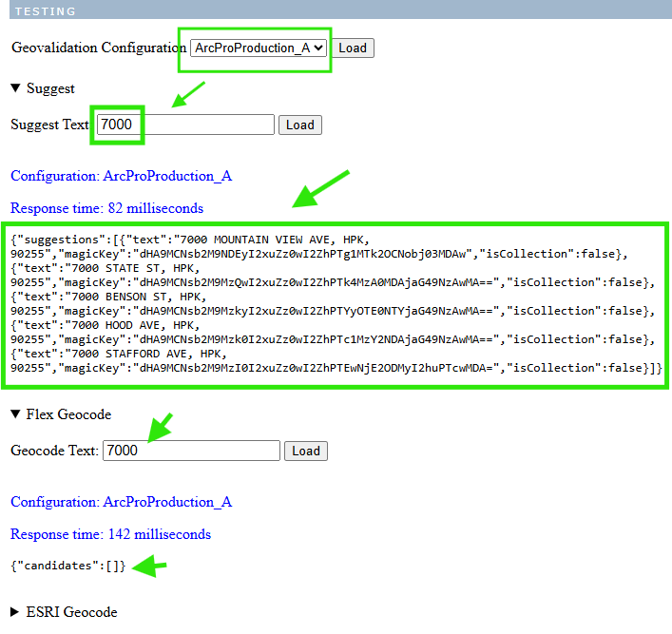Image resolution: width=672 pixels, height=634 pixels.
Task: Focus the Geocode Text input box
Action: (191, 451)
